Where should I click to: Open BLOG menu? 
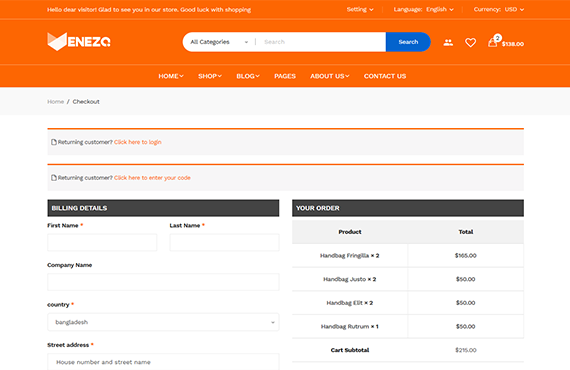click(x=248, y=76)
